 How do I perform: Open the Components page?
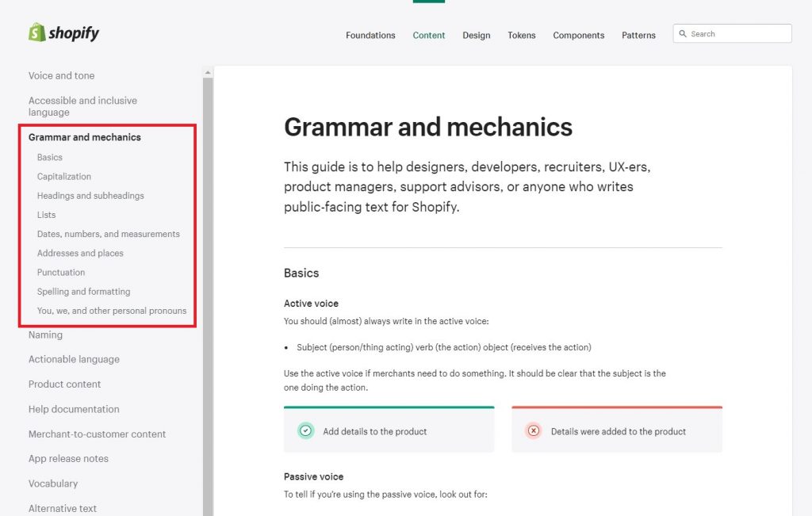(x=578, y=35)
